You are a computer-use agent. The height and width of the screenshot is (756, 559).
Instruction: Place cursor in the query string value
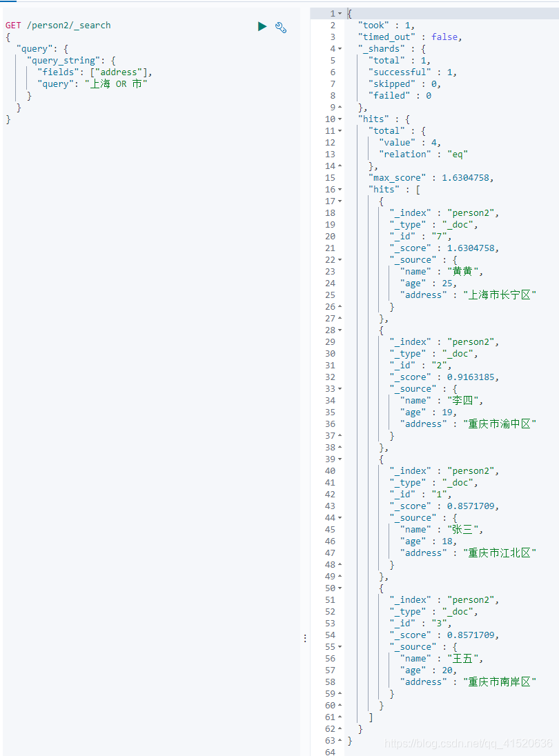116,84
